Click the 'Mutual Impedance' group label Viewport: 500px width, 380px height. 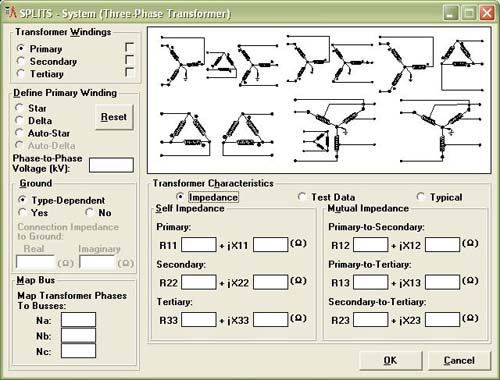(368, 208)
